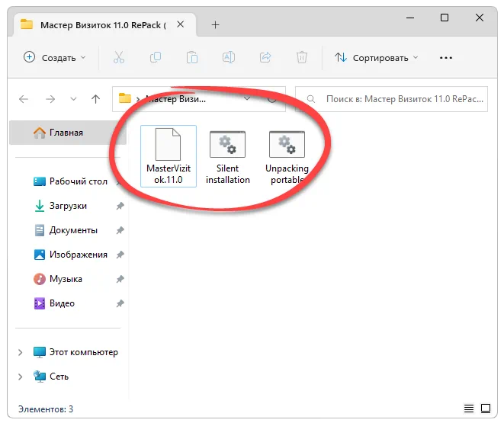Switch to large icons view

(x=486, y=409)
